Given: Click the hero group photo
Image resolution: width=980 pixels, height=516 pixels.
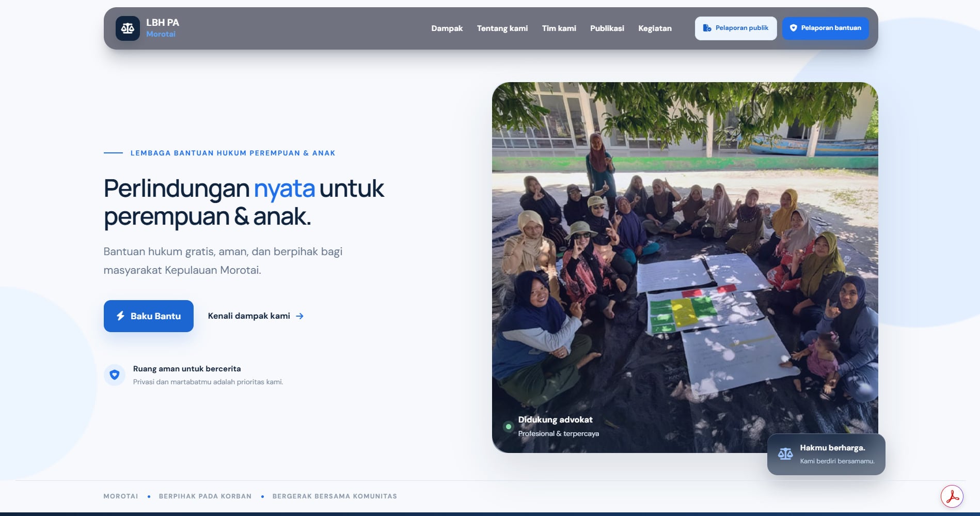Looking at the screenshot, I should [685, 267].
